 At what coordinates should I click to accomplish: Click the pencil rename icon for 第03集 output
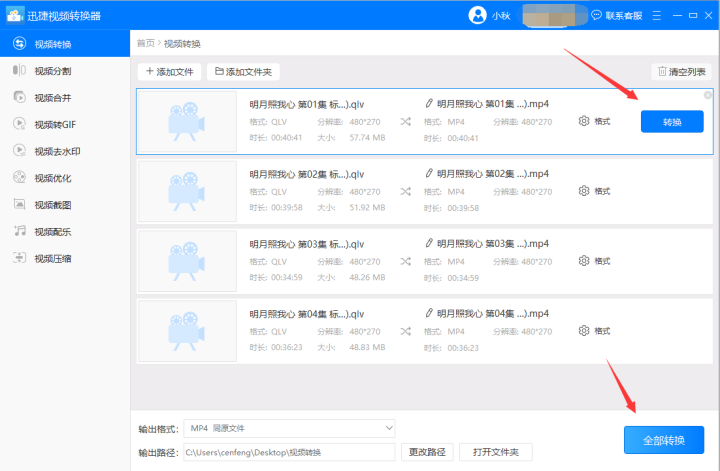pos(429,243)
